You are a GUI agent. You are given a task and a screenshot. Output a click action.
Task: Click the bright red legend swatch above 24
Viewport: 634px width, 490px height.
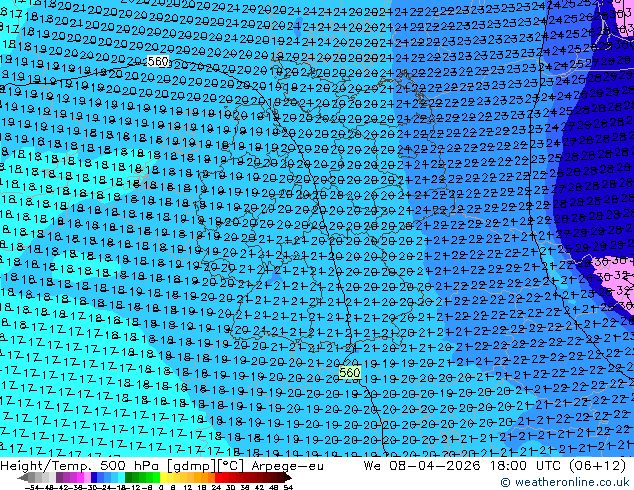(x=218, y=477)
